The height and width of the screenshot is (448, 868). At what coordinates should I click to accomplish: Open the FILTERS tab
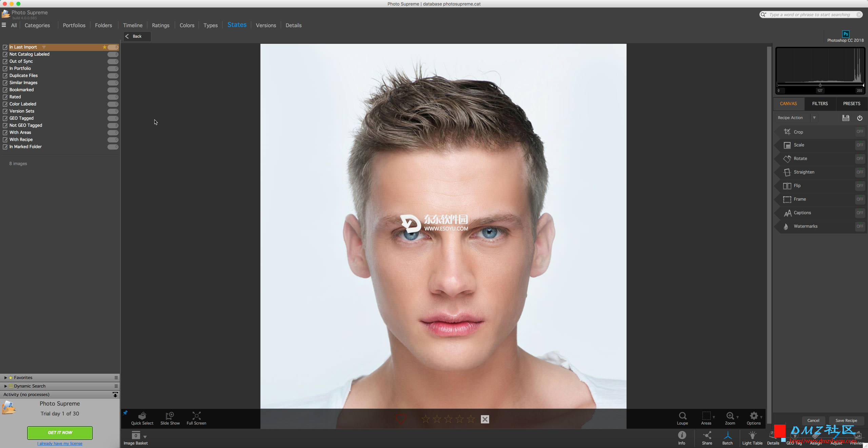pyautogui.click(x=820, y=104)
